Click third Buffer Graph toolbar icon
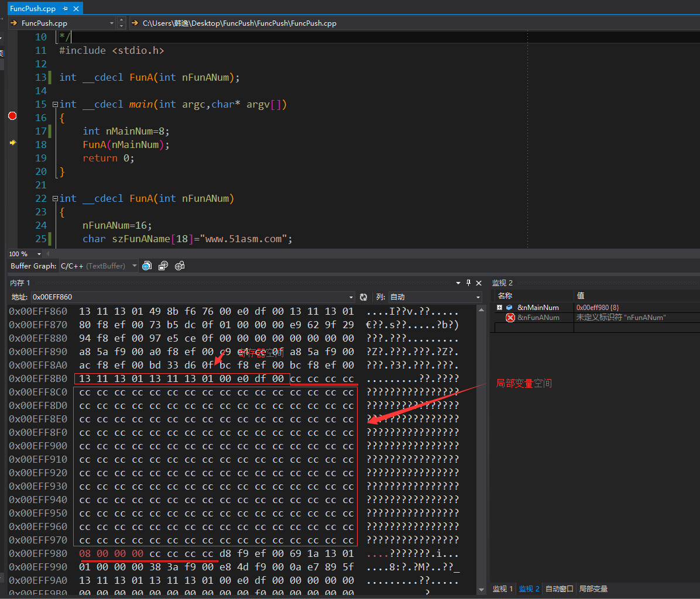Screen dimensions: 700x599 (x=180, y=266)
